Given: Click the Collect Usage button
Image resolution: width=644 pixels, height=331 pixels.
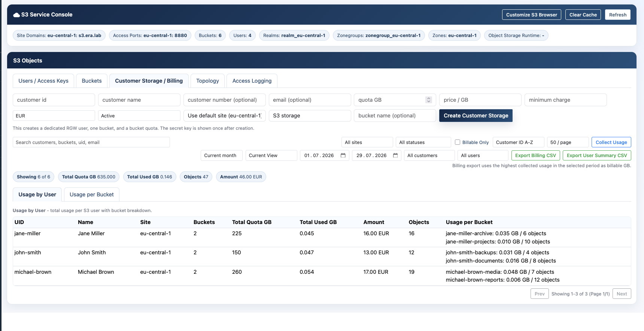Looking at the screenshot, I should (x=611, y=142).
